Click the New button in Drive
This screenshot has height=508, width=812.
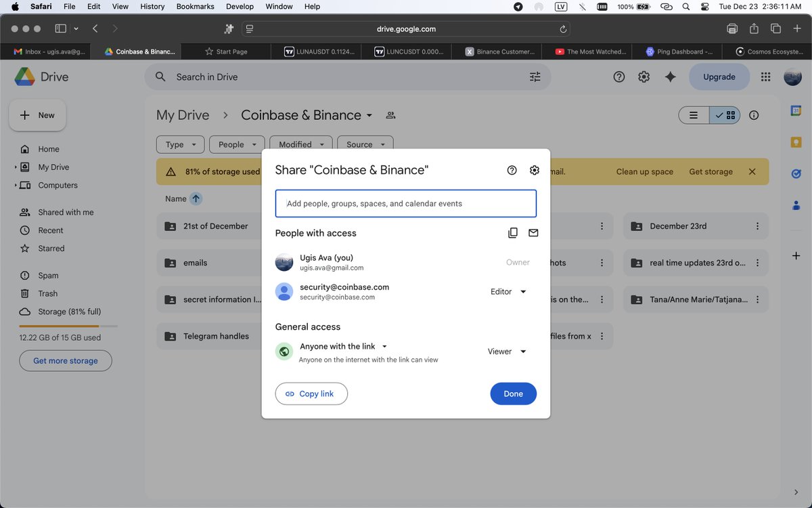(x=37, y=115)
